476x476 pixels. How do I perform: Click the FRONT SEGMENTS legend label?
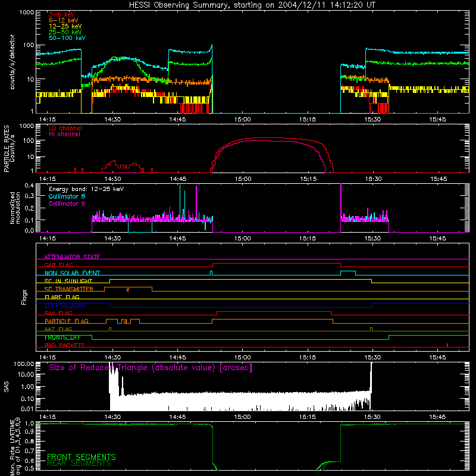point(82,457)
